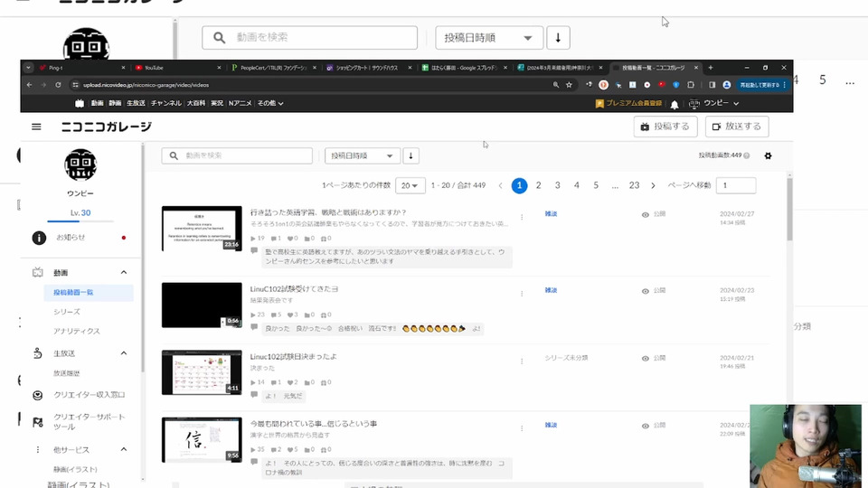Click the ウンピー profile avatar in sidebar
Image resolution: width=868 pixels, height=488 pixels.
click(80, 164)
